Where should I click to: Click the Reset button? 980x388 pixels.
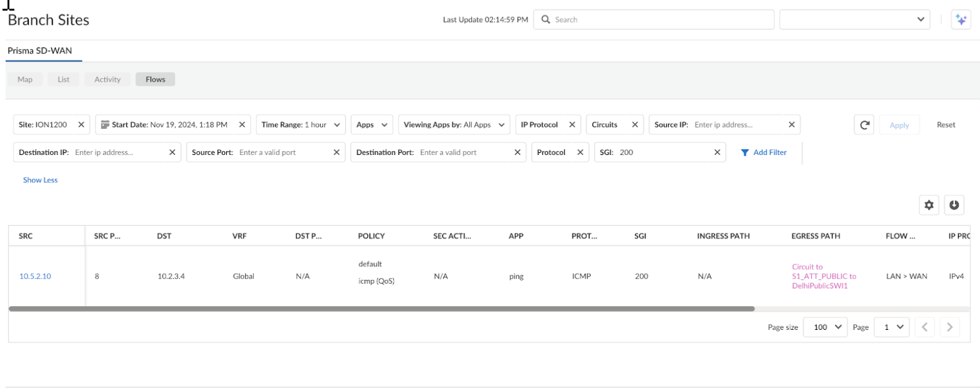[946, 125]
